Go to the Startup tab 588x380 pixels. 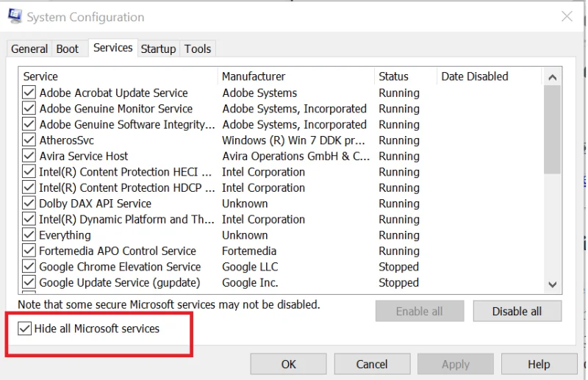158,49
